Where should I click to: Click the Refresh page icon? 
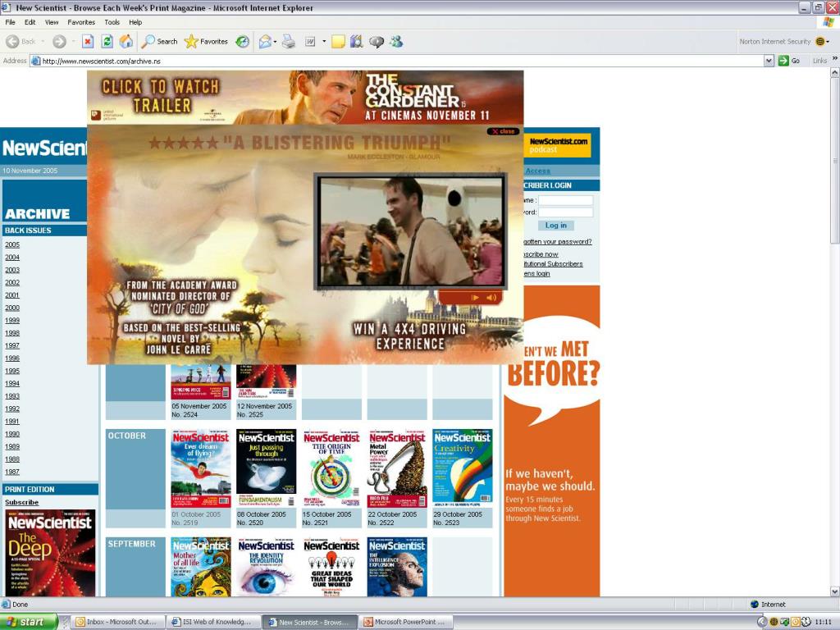tap(107, 41)
